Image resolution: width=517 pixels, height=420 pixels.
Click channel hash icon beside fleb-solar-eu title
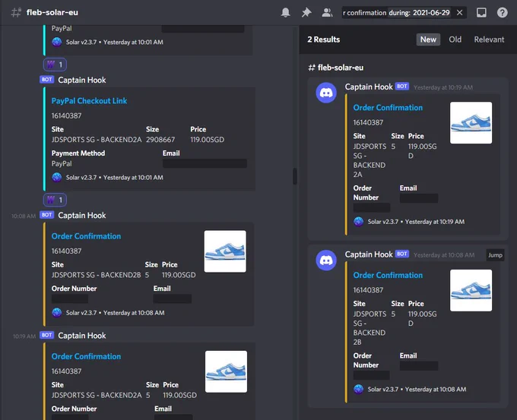16,12
